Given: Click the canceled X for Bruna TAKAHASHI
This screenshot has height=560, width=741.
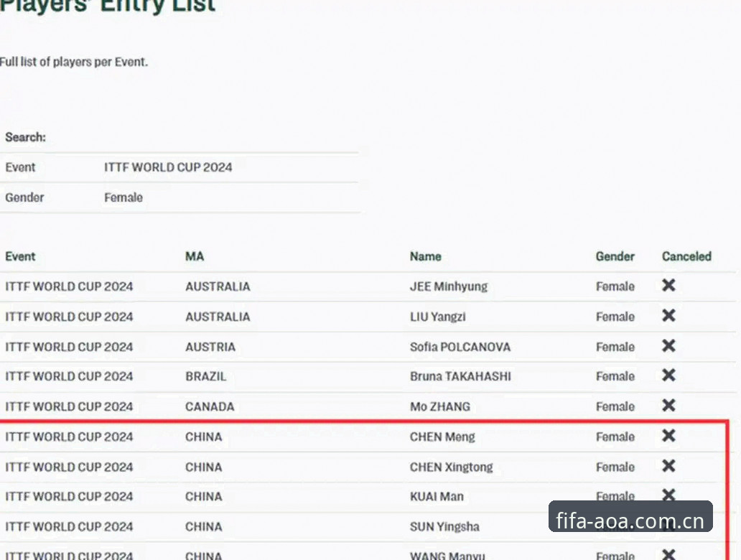Looking at the screenshot, I should coord(668,375).
